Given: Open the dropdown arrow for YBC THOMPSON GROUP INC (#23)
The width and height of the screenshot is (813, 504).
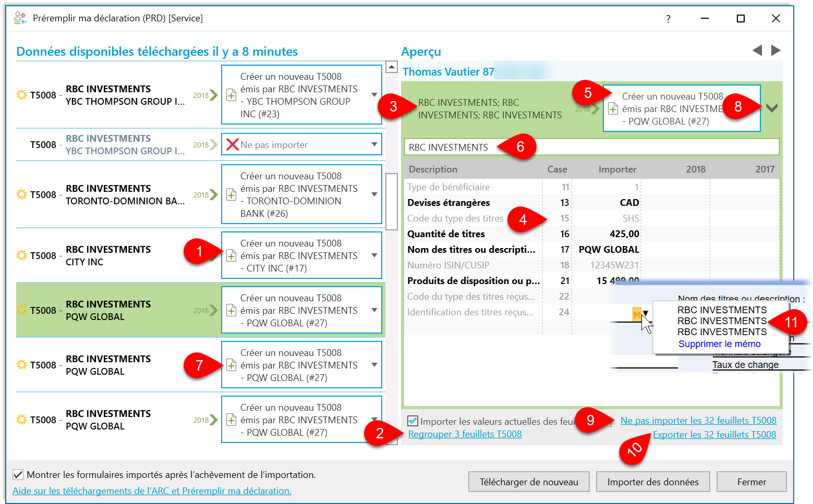Looking at the screenshot, I should [374, 95].
